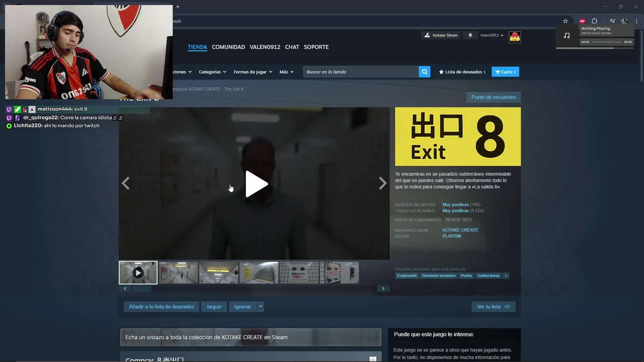Click the Kick badge beside Lichita220
Image resolution: width=644 pixels, height=362 pixels.
pos(9,126)
